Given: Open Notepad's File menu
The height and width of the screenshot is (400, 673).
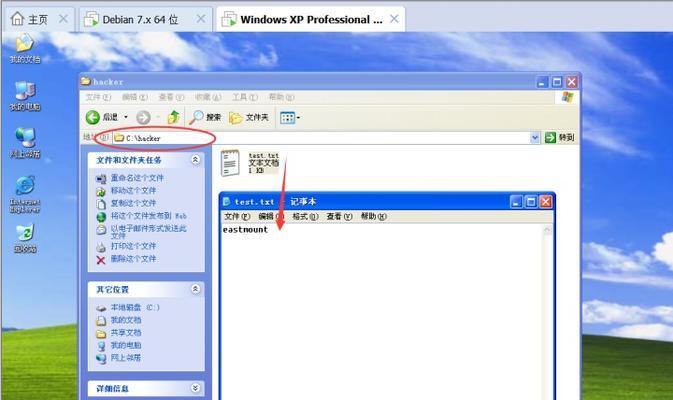Looking at the screenshot, I should [237, 216].
